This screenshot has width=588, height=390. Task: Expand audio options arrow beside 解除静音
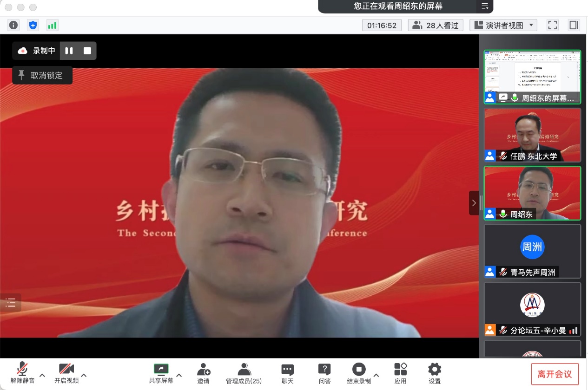click(x=42, y=375)
